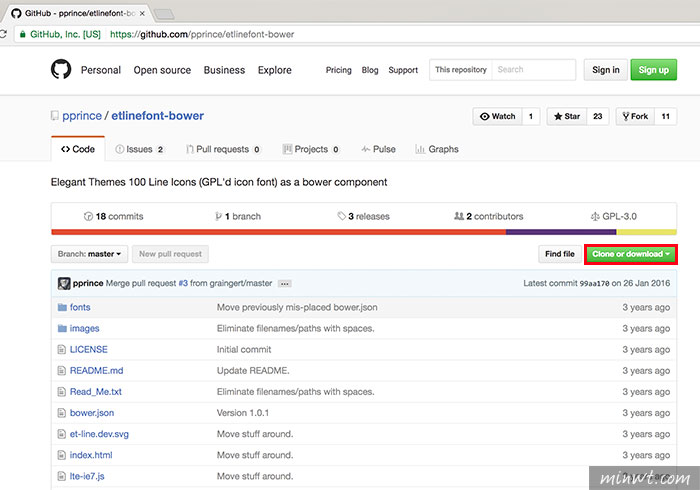View the 18 commits
The image size is (700, 490).
pyautogui.click(x=113, y=216)
